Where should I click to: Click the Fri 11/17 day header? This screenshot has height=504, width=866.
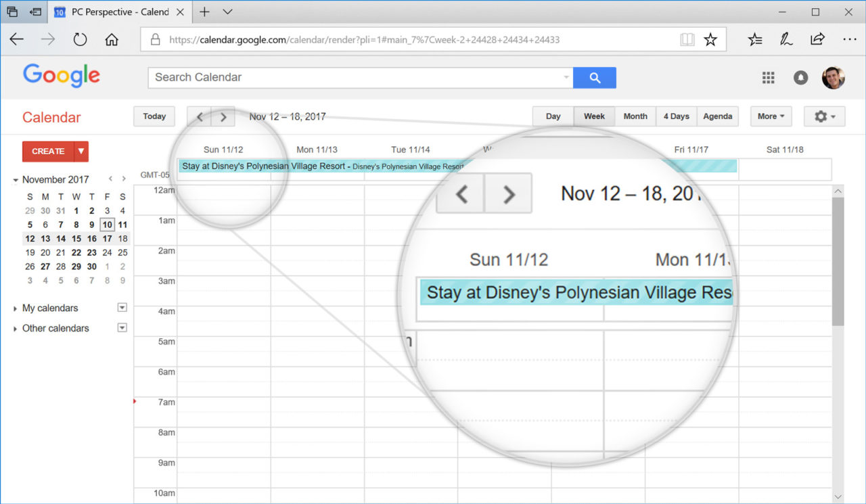point(691,150)
